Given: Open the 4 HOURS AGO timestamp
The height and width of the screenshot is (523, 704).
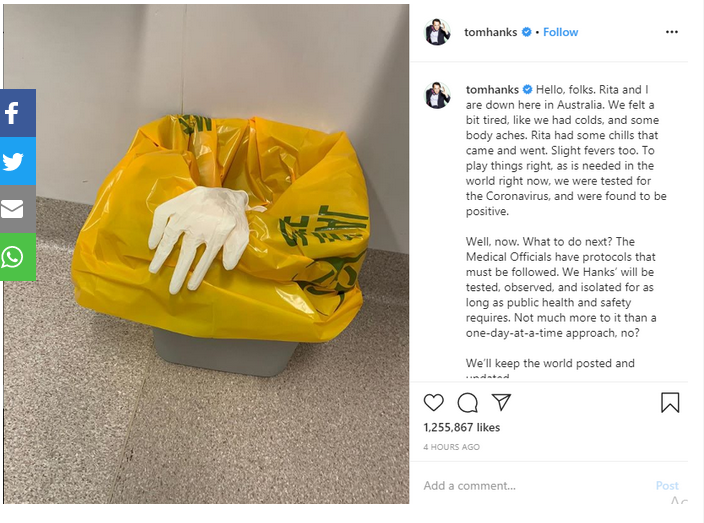Looking at the screenshot, I should coord(452,447).
